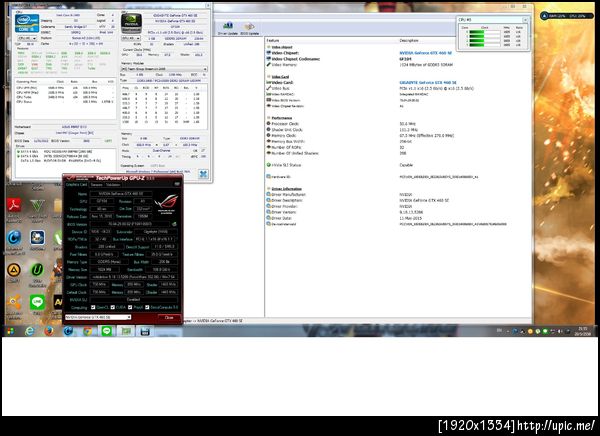Click the taskbar clock
The height and width of the screenshot is (436, 600).
pos(584,331)
